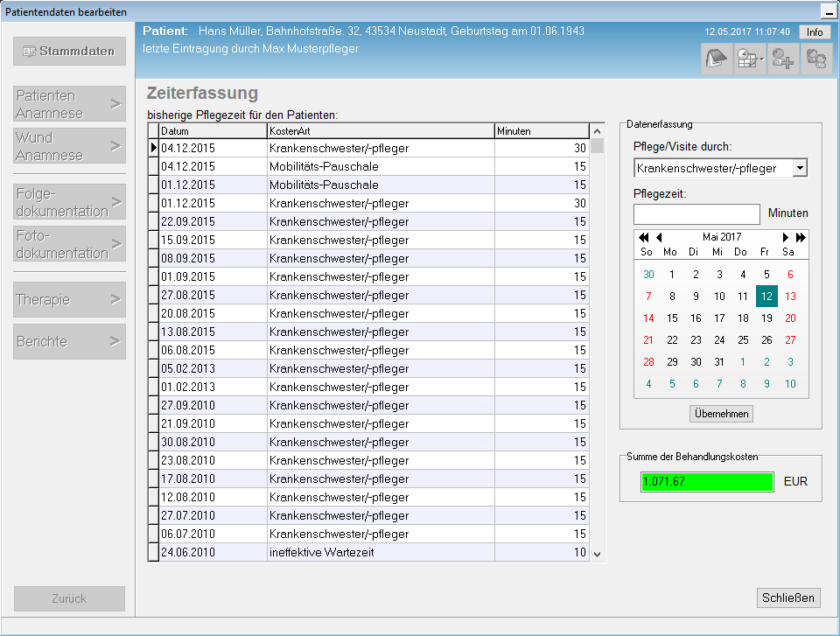The image size is (840, 636).
Task: Select the date cell 15.09.2015
Action: tap(213, 240)
